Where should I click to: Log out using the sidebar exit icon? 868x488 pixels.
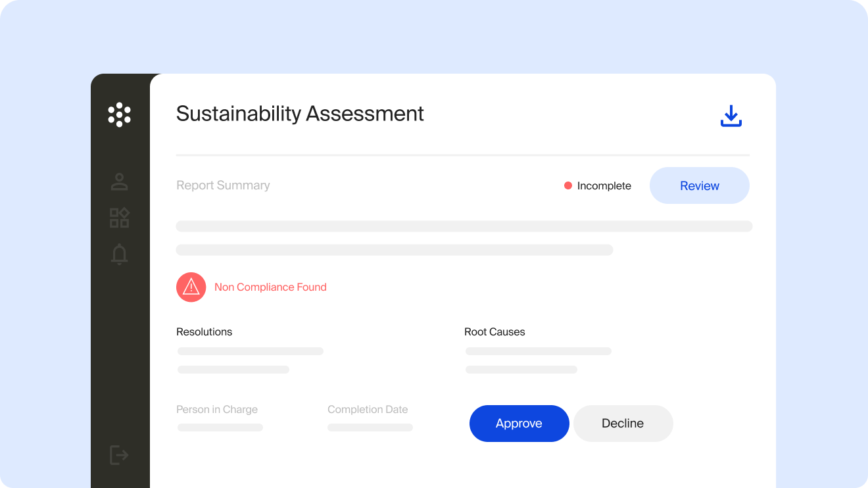point(118,454)
